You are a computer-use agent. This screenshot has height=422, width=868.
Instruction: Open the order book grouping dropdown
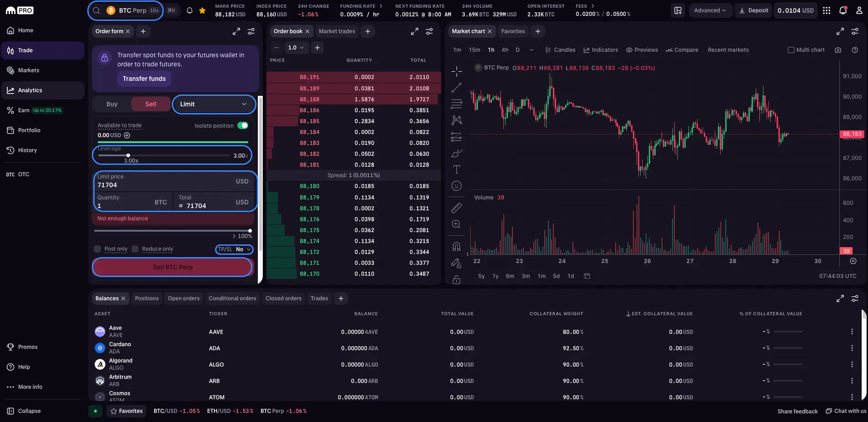pyautogui.click(x=296, y=48)
